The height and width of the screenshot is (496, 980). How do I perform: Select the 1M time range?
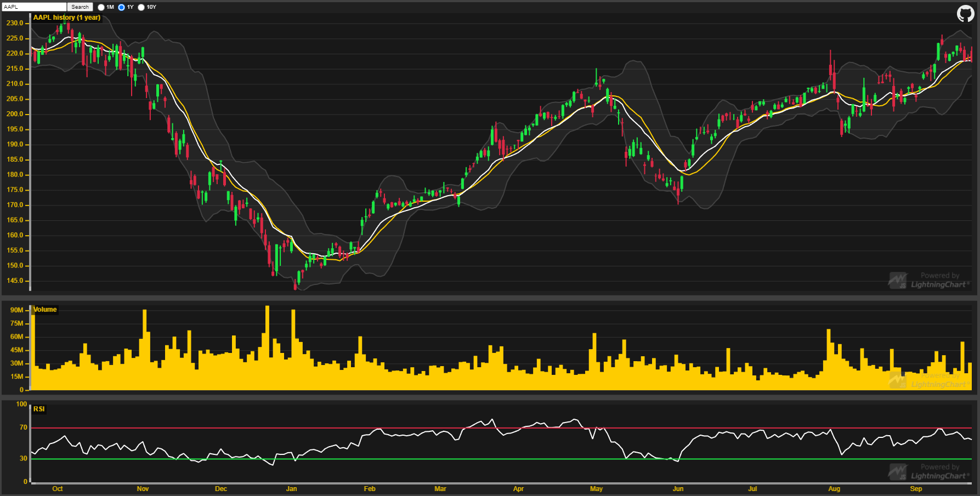point(101,7)
